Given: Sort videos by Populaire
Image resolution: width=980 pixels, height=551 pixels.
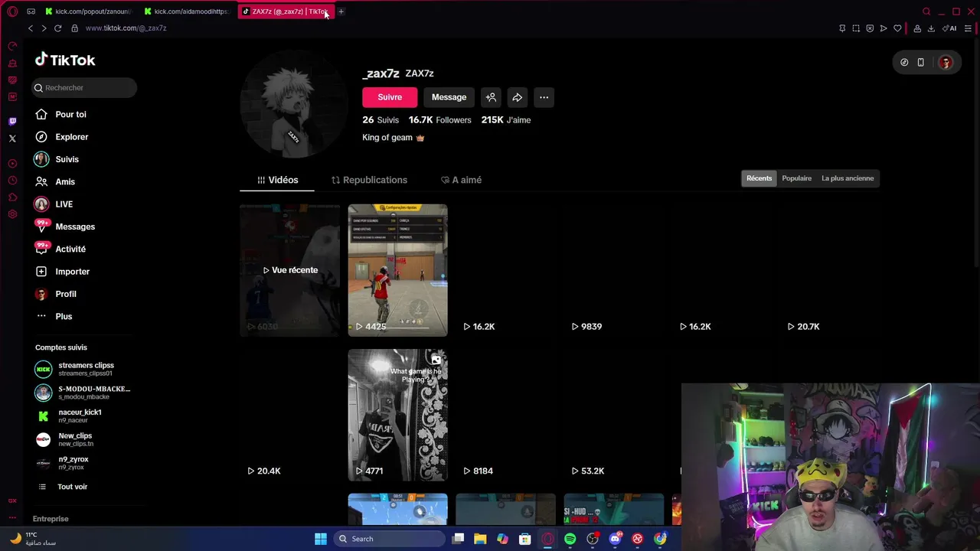Looking at the screenshot, I should [x=796, y=178].
